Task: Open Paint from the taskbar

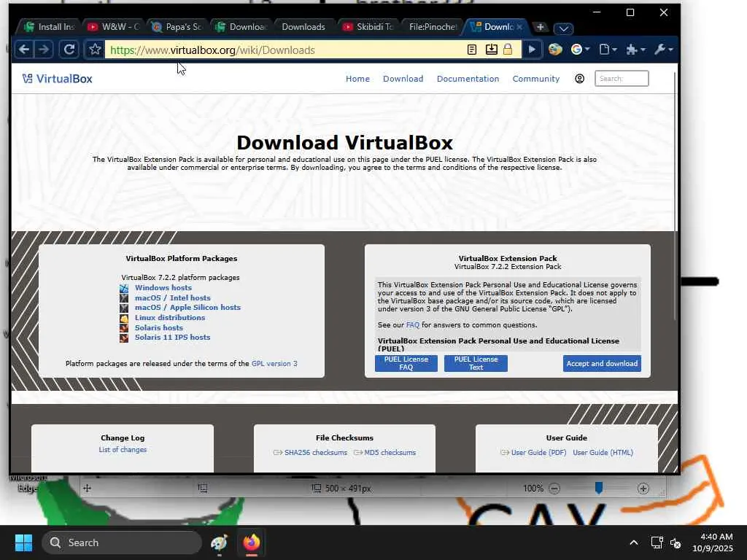Action: tap(219, 542)
